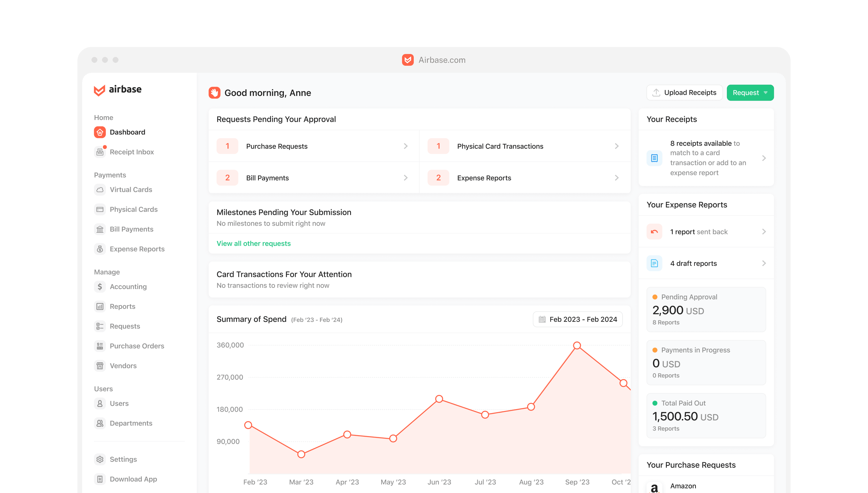Screen dimensions: 868x493
Task: Open the Feb 2023 - Feb 2024 date picker
Action: pos(577,319)
